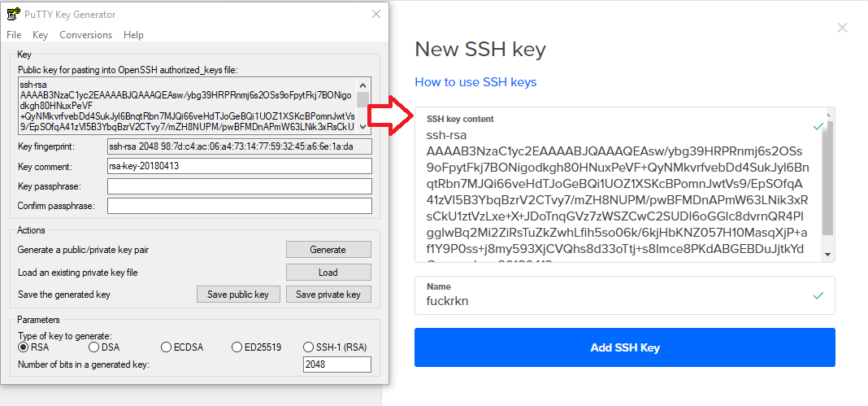This screenshot has height=406, width=868.
Task: Click the Key fingerprint field
Action: click(x=239, y=146)
